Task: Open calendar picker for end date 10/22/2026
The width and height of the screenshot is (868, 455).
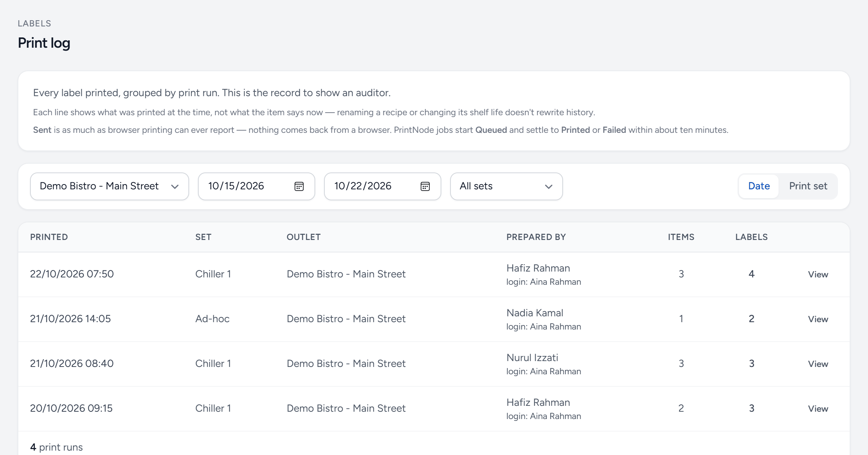Action: click(425, 186)
